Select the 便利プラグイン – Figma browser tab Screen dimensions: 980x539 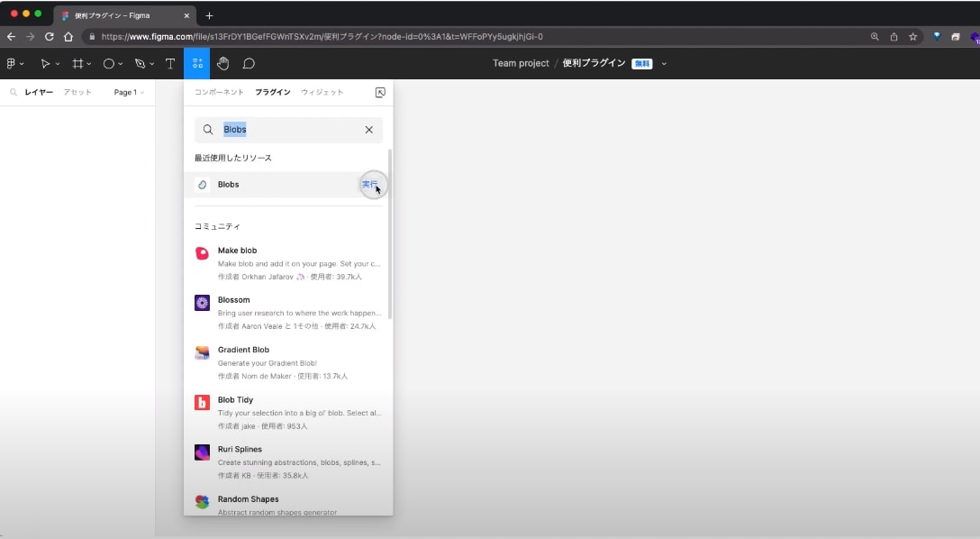click(x=124, y=15)
